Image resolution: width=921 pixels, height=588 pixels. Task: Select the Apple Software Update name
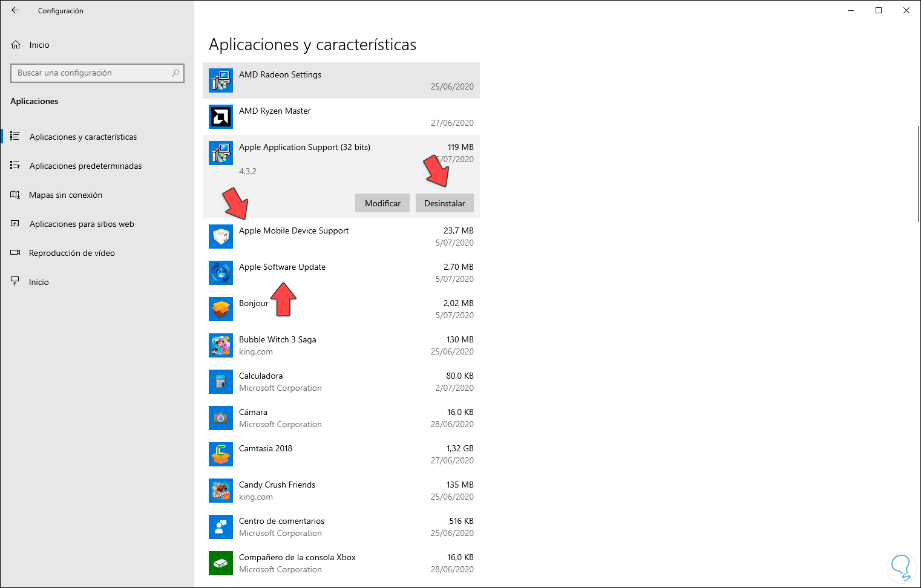point(282,267)
